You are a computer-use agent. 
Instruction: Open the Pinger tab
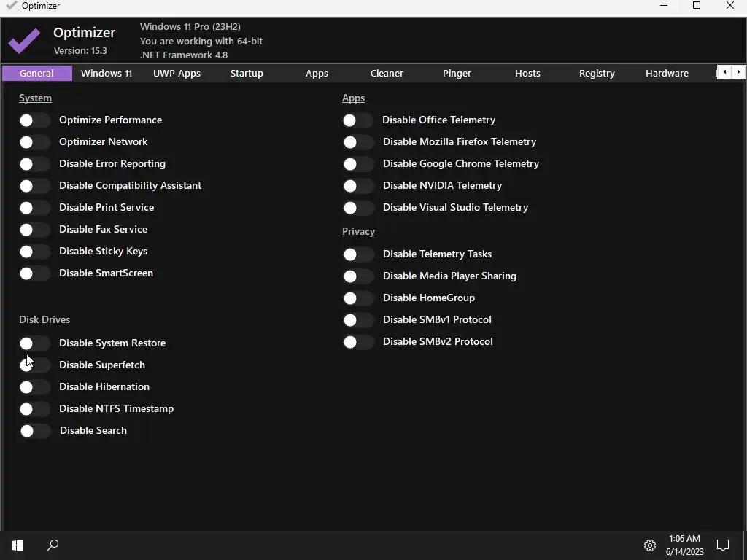tap(457, 74)
